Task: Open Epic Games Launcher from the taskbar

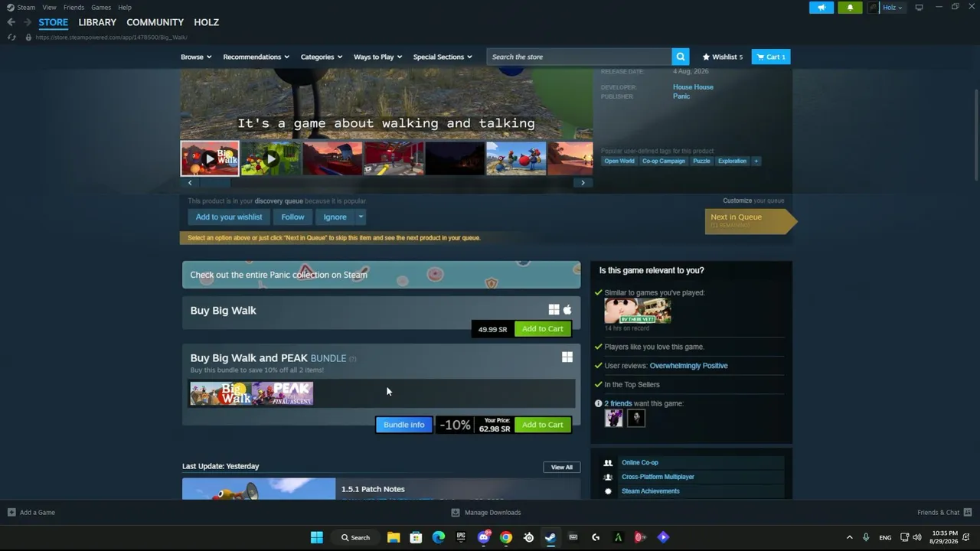Action: [461, 537]
